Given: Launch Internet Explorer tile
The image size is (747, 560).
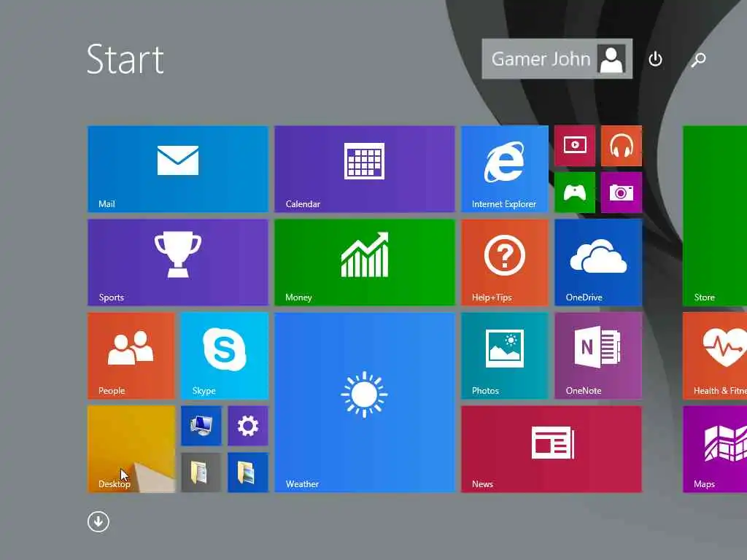Looking at the screenshot, I should click(505, 168).
